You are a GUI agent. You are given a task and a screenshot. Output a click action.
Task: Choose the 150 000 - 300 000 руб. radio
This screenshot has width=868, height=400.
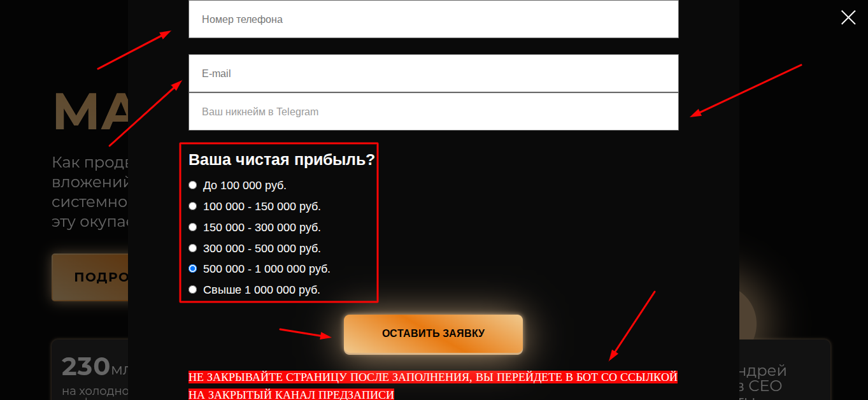(193, 227)
